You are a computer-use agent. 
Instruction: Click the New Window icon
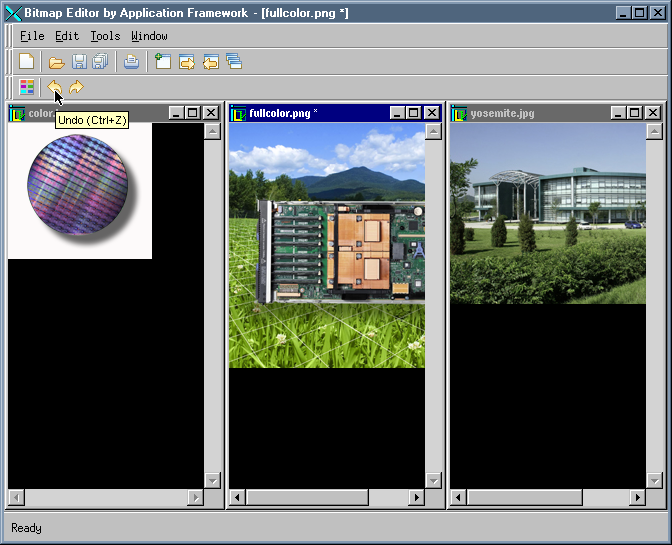[x=163, y=62]
